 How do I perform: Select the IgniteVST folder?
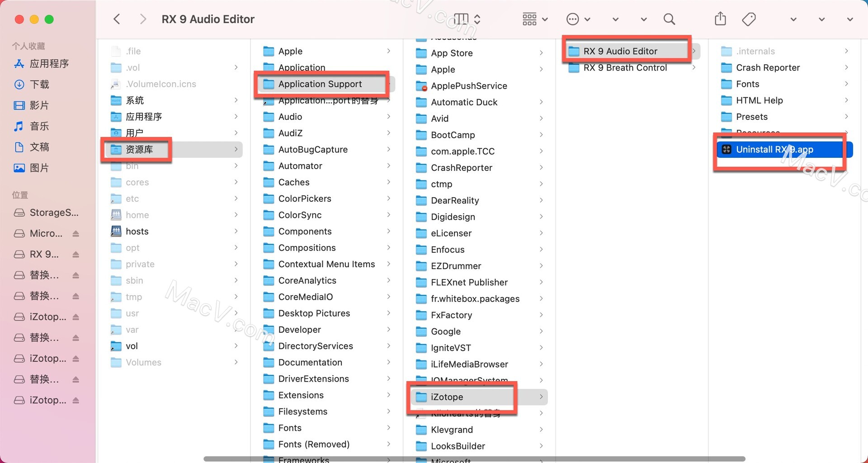pyautogui.click(x=479, y=348)
